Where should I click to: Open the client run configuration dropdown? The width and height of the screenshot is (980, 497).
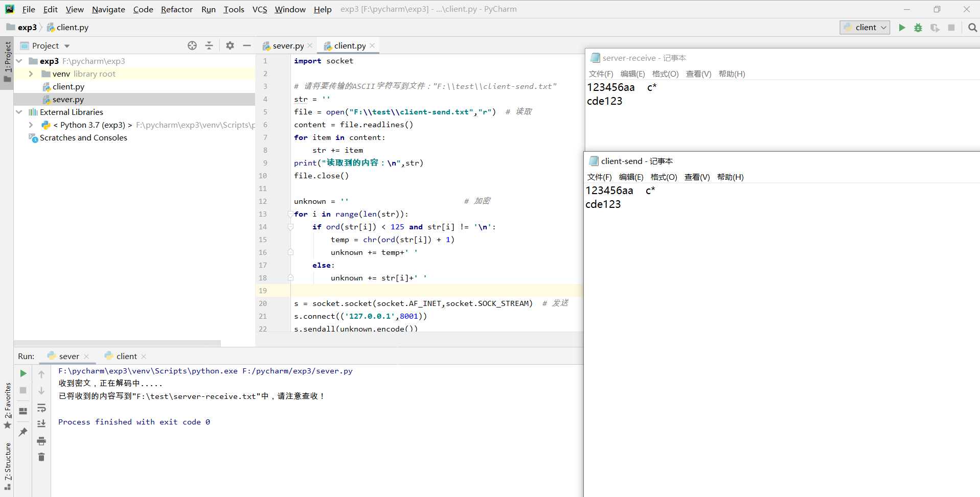(865, 28)
